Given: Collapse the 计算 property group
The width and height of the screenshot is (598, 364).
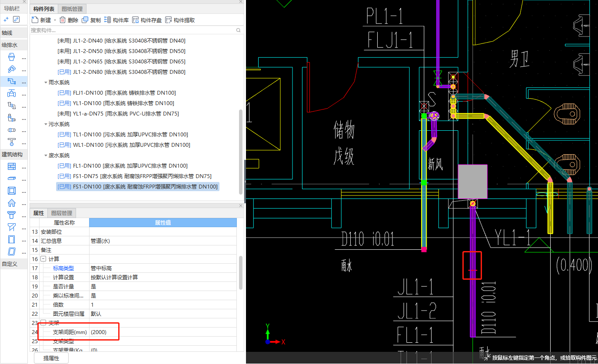Looking at the screenshot, I should click(43, 259).
